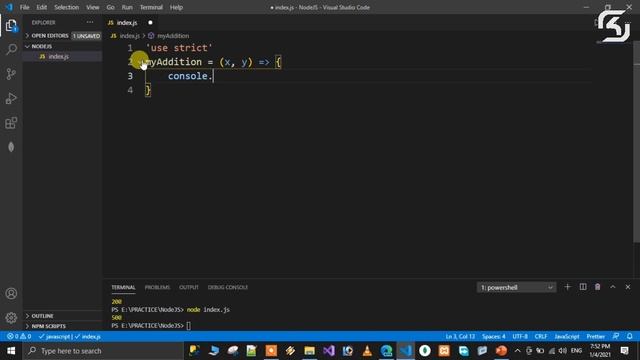Open the Terminal menu
Viewport: 640px width, 360px height.
pyautogui.click(x=151, y=7)
